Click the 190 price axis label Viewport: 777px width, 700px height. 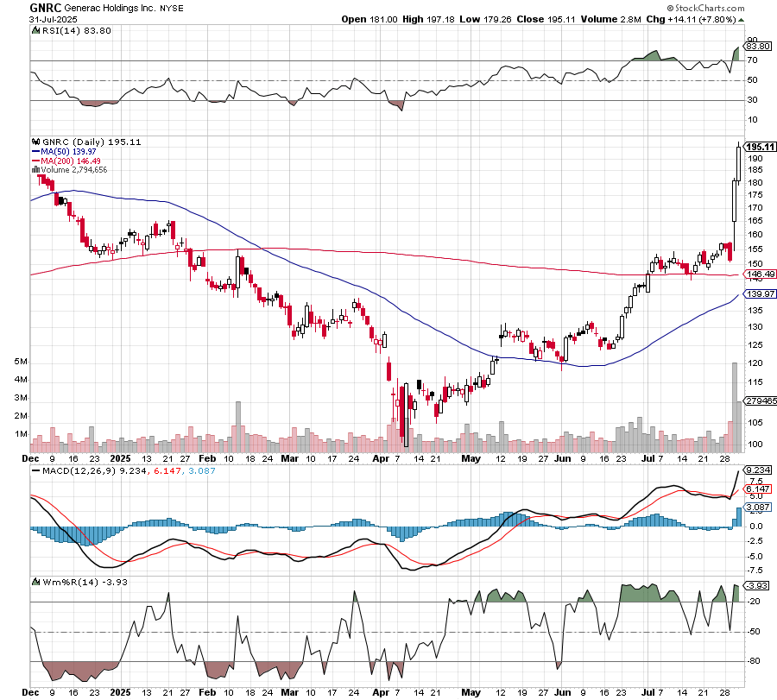755,159
